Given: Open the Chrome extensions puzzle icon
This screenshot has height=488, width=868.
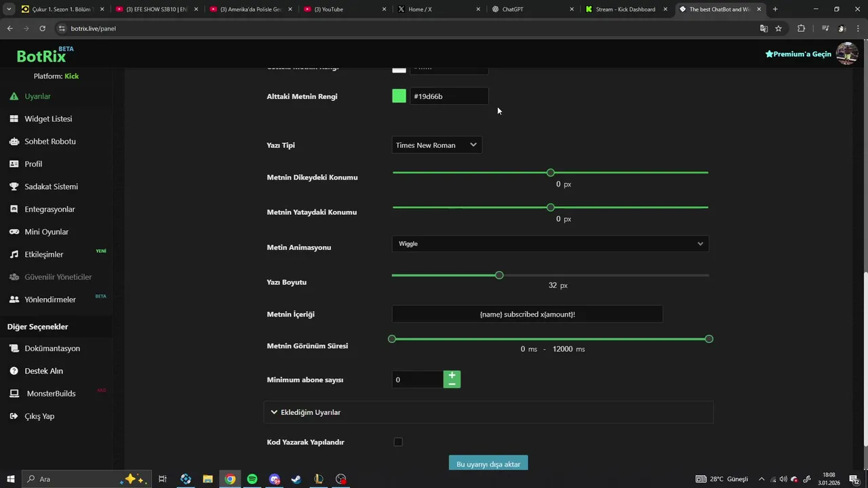Looking at the screenshot, I should coord(801,28).
